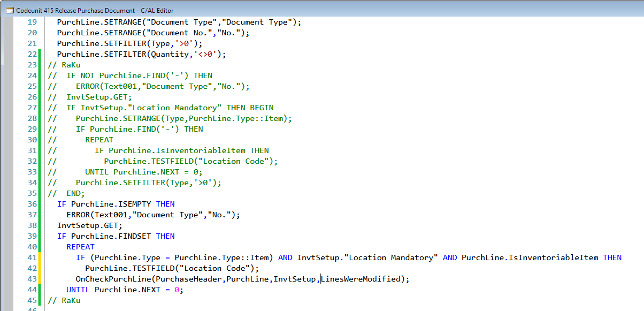Click the uncommented 'InvtSetup.GET;' on line 38
This screenshot has height=311, width=644.
click(90, 225)
